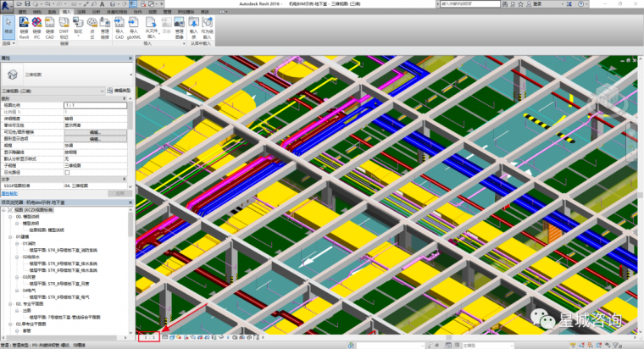Open the view scale 1:1 control
Image resolution: width=644 pixels, height=349 pixels.
[x=149, y=337]
